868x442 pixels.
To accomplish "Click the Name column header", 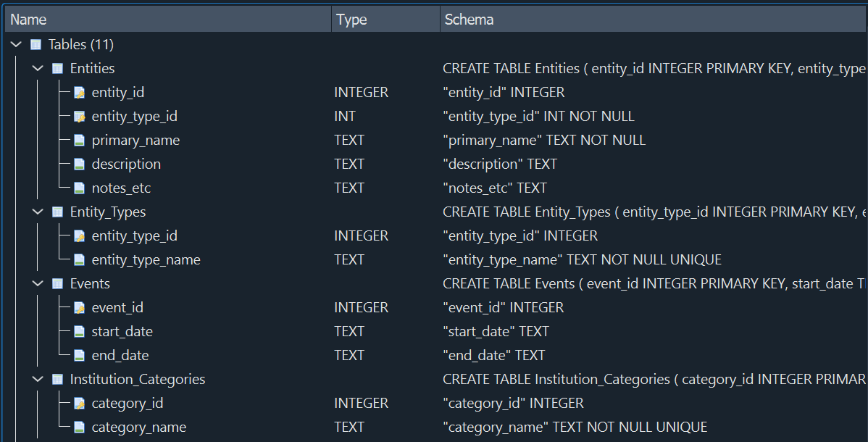I will (x=168, y=20).
